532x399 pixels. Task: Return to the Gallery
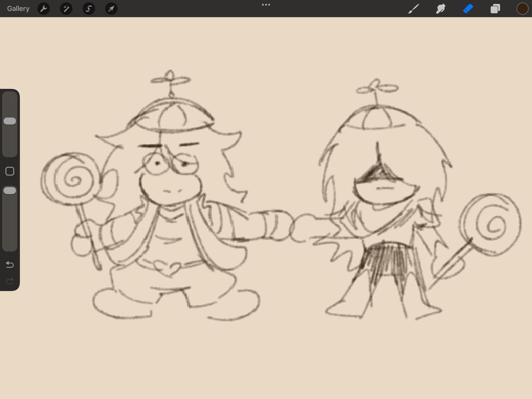(x=18, y=9)
